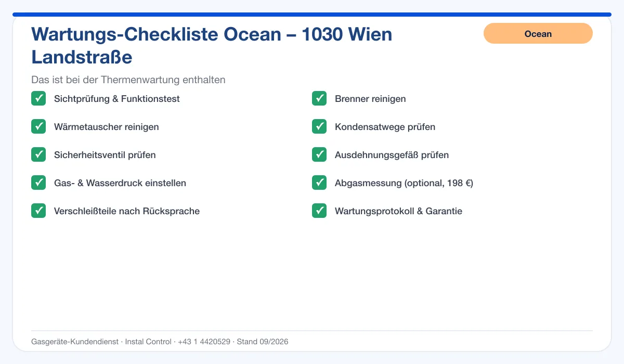
Task: Click the label 'Gas- & Wasserdruck einstellen'
Action: 120,183
